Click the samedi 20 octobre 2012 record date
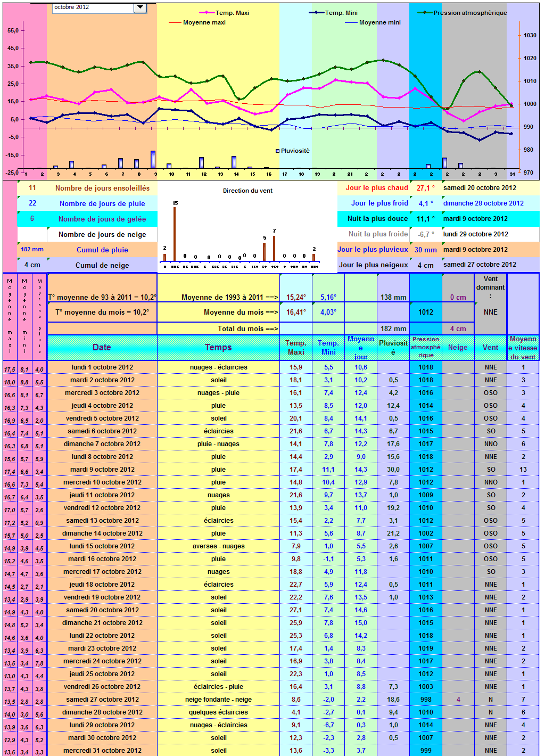545x756 pixels. [480, 188]
